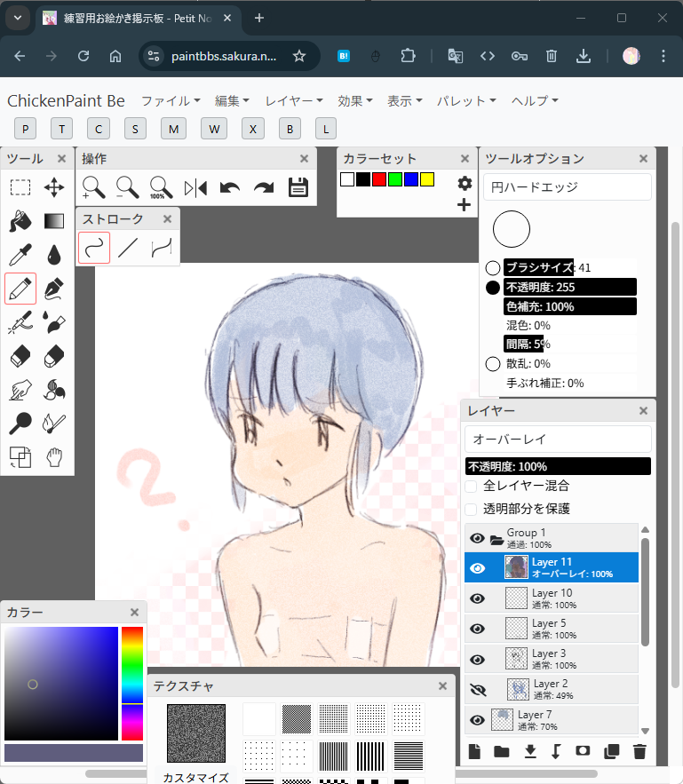Enable the 透明部分を保護 checkbox
The height and width of the screenshot is (784, 683).
point(471,510)
